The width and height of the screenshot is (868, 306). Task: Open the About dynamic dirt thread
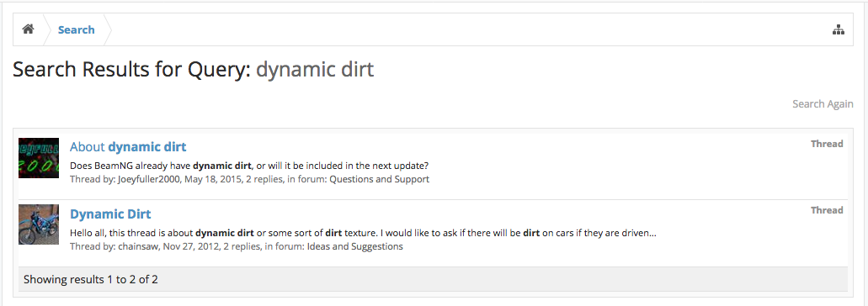128,147
